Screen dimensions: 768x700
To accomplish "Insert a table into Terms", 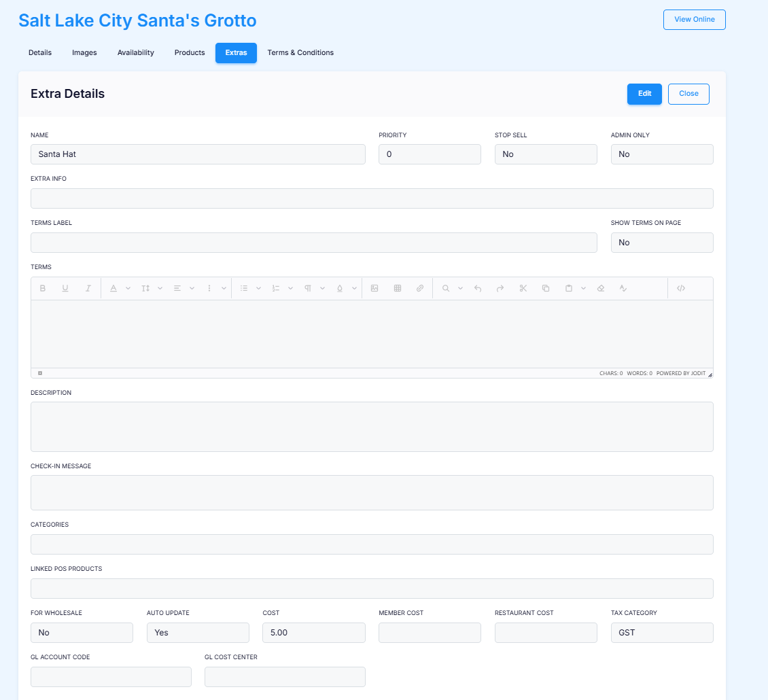I will (x=398, y=289).
